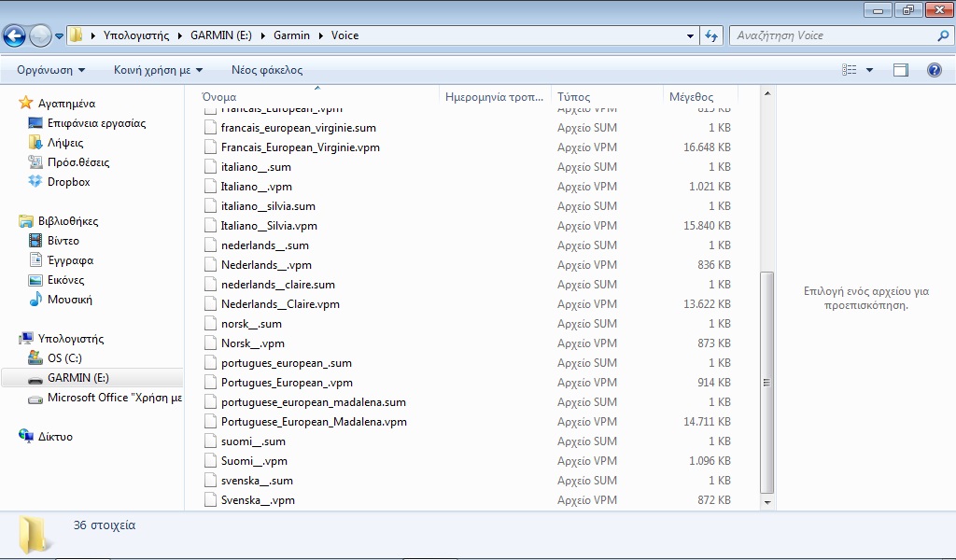Select file Italiano__Silvia.vpm
The height and width of the screenshot is (560, 956).
coord(269,226)
